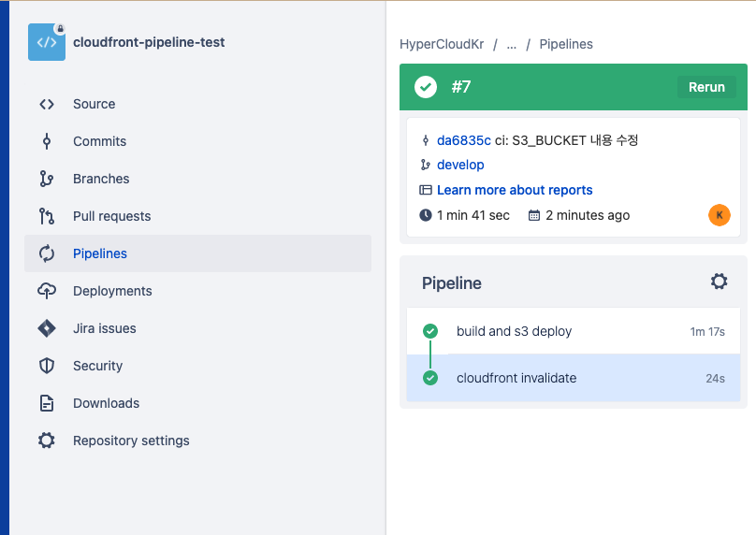
Task: Click the commit icon beside da6835c
Action: pos(425,140)
